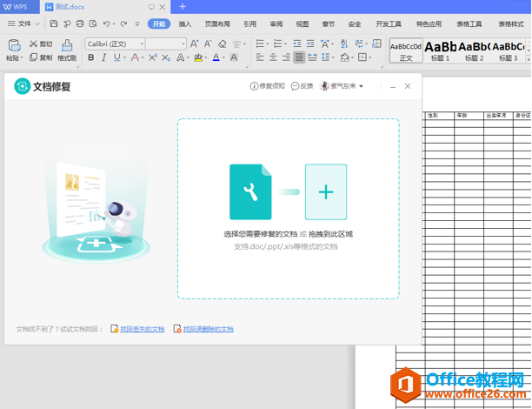532x409 pixels.
Task: Toggle show/hide paragraph marks icon
Action: click(359, 44)
